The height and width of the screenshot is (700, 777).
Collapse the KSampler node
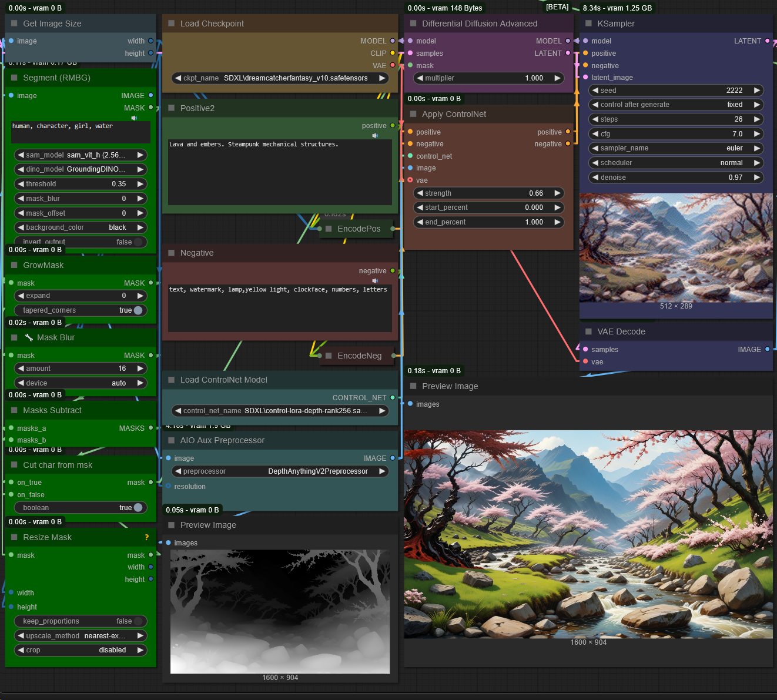coord(589,24)
